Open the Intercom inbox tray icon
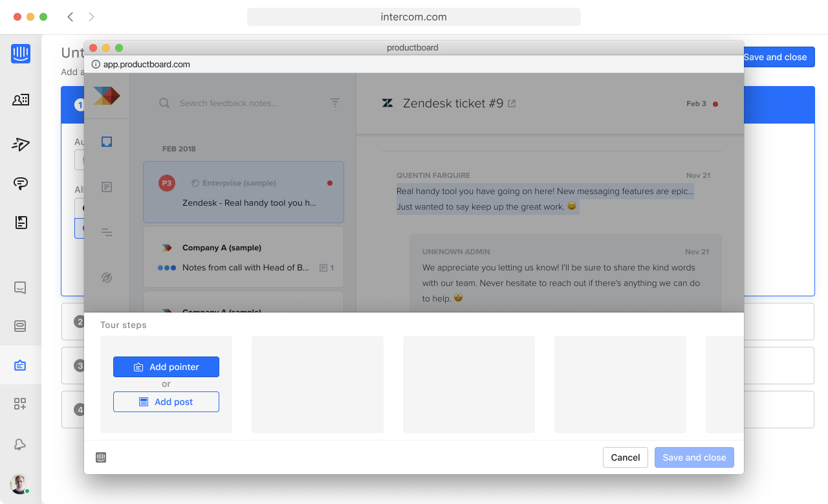 pos(20,288)
